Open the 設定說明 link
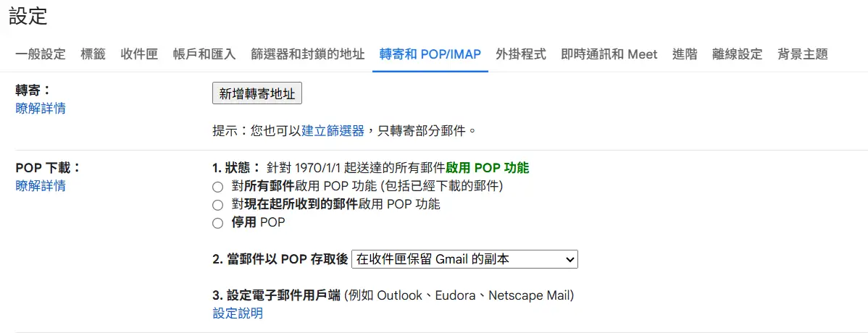This screenshot has width=868, height=333. pos(238,313)
